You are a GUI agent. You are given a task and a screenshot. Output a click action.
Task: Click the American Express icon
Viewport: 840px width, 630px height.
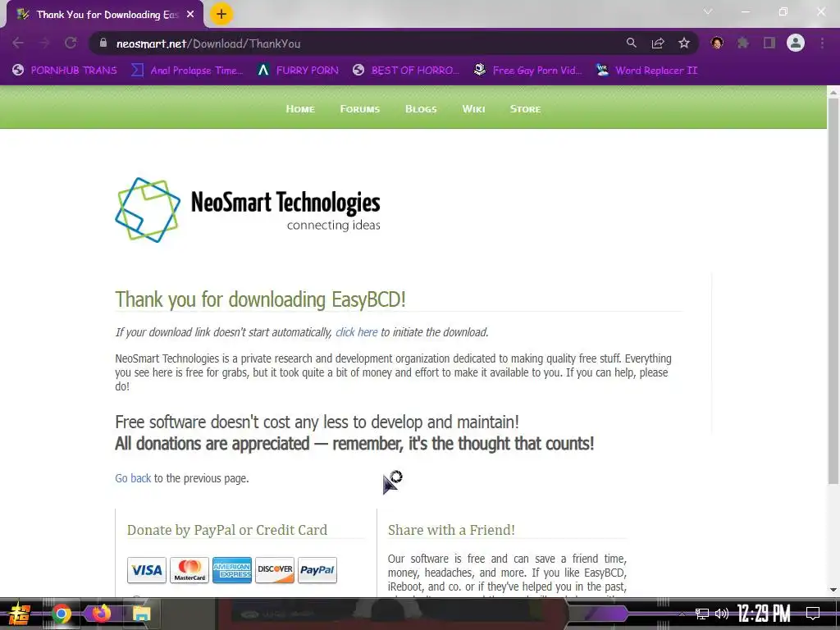coord(232,570)
